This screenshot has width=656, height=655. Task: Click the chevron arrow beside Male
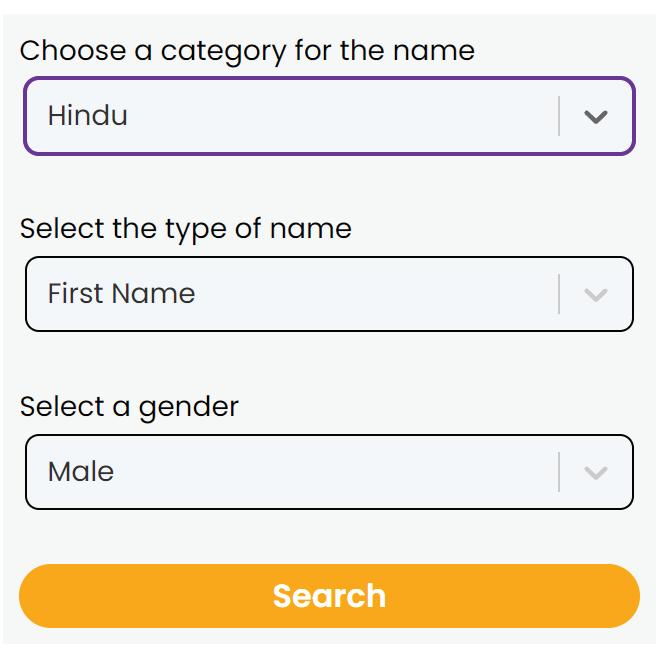click(x=596, y=473)
